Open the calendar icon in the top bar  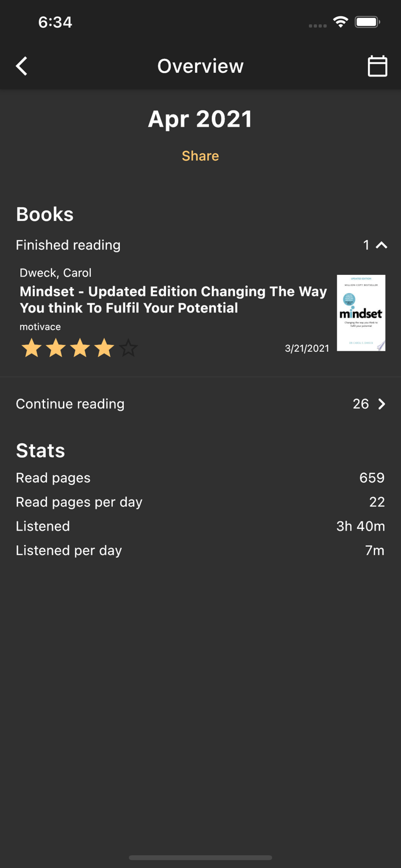377,66
